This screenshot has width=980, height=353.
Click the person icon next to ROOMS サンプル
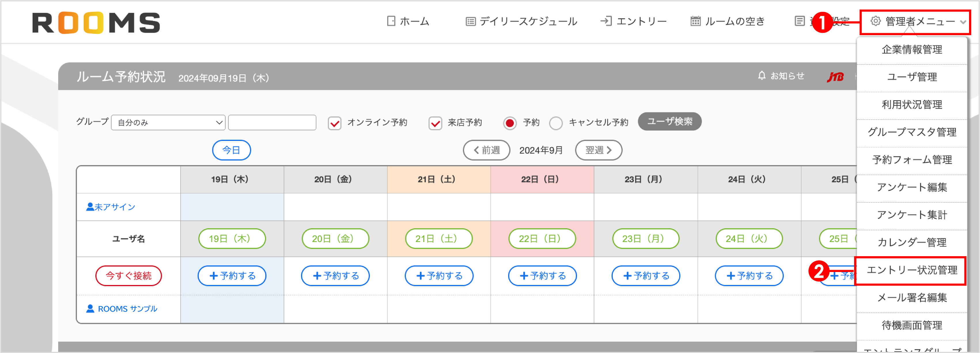90,309
